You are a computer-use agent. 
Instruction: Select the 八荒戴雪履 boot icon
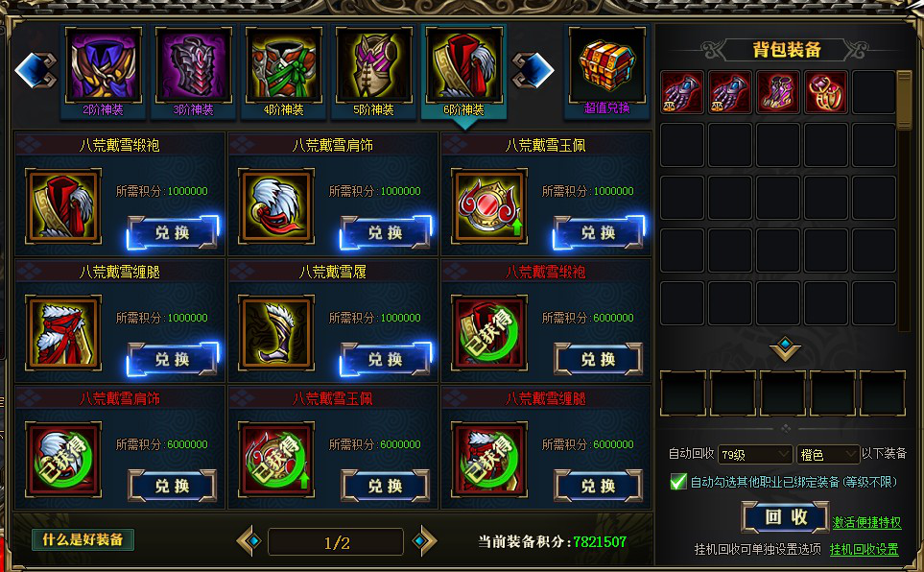coord(275,333)
